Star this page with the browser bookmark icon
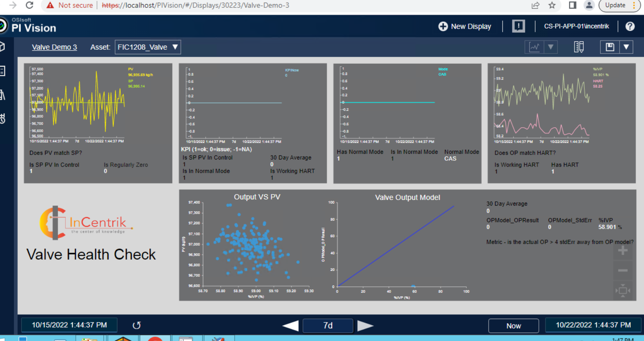The height and width of the screenshot is (341, 644). (552, 6)
